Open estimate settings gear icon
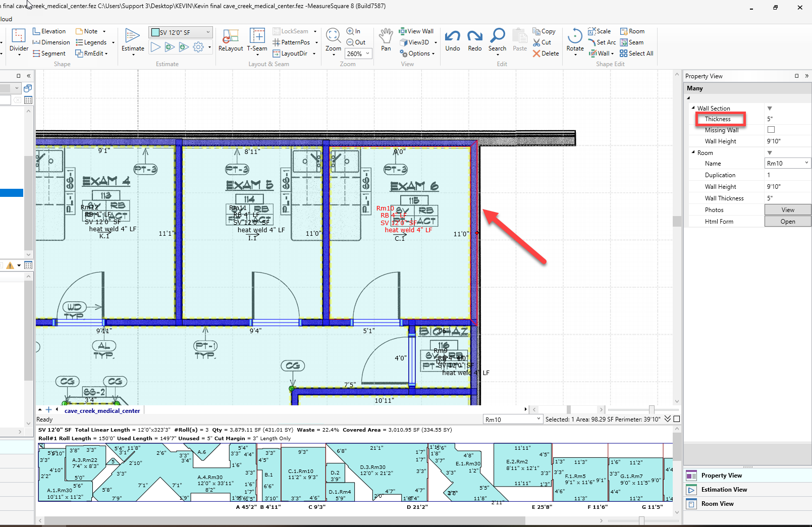 pos(198,47)
